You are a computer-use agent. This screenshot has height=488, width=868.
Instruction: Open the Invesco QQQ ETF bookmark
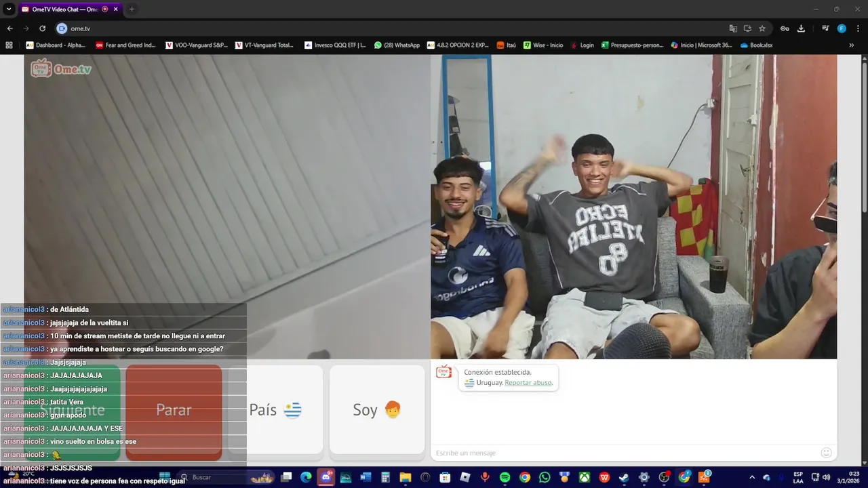tap(335, 45)
